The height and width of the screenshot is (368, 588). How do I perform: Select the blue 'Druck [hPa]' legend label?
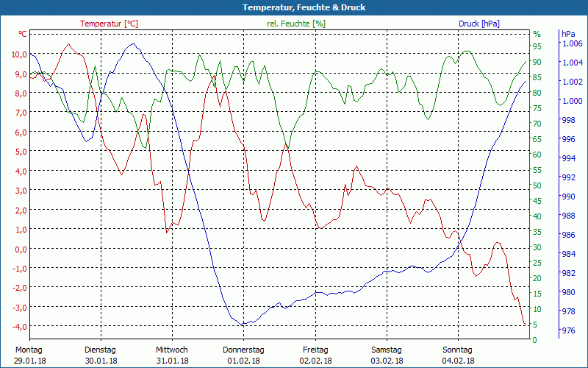tap(479, 24)
